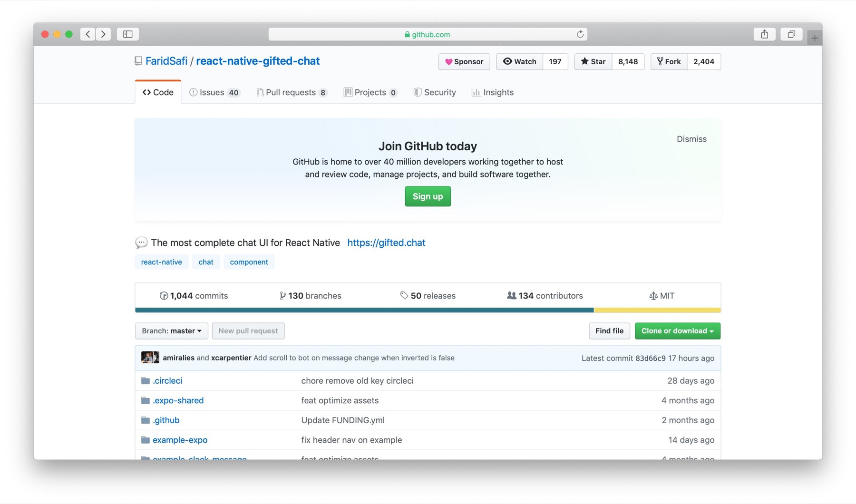Open the Projects tab

pos(370,92)
